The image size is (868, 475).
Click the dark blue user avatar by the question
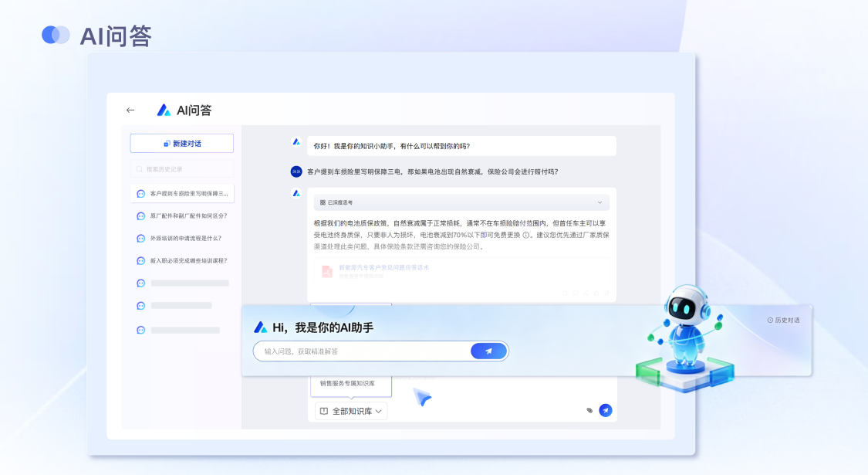[x=296, y=171]
